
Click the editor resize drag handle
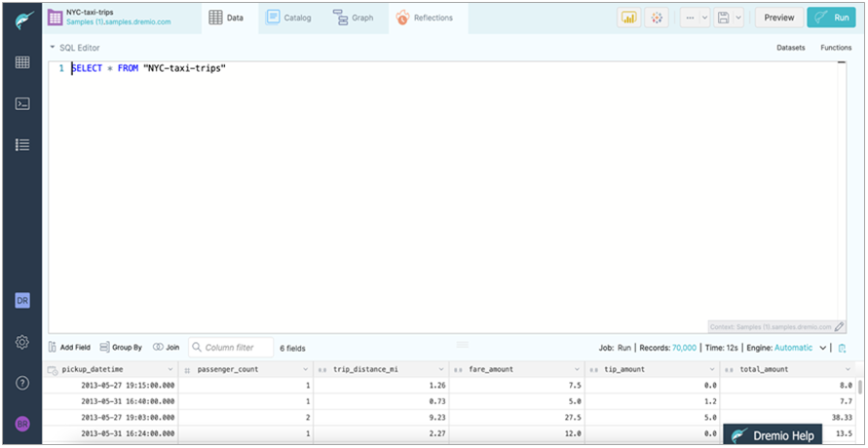(x=462, y=345)
